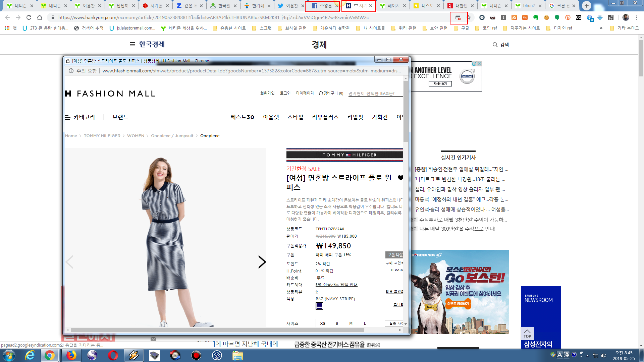Image resolution: width=644 pixels, height=362 pixels.
Task: Show hidden bookmarks with the » chevron
Action: 601,28
